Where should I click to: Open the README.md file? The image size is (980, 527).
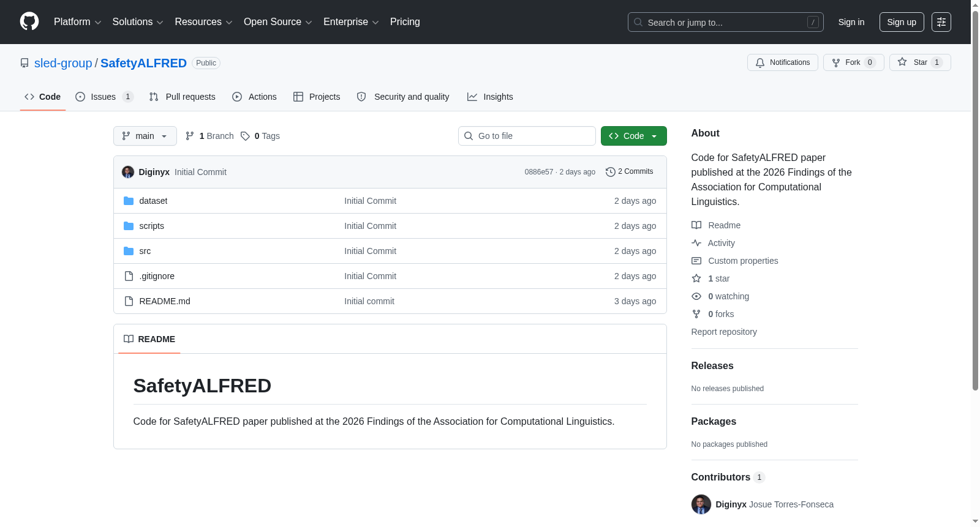pyautogui.click(x=165, y=301)
